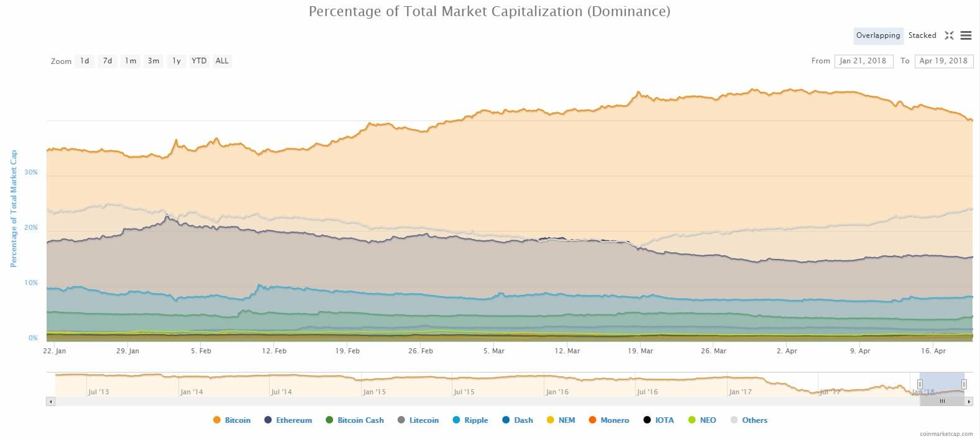The height and width of the screenshot is (439, 980).
Task: Toggle Bitcoin series via orange legend dot
Action: (x=217, y=420)
